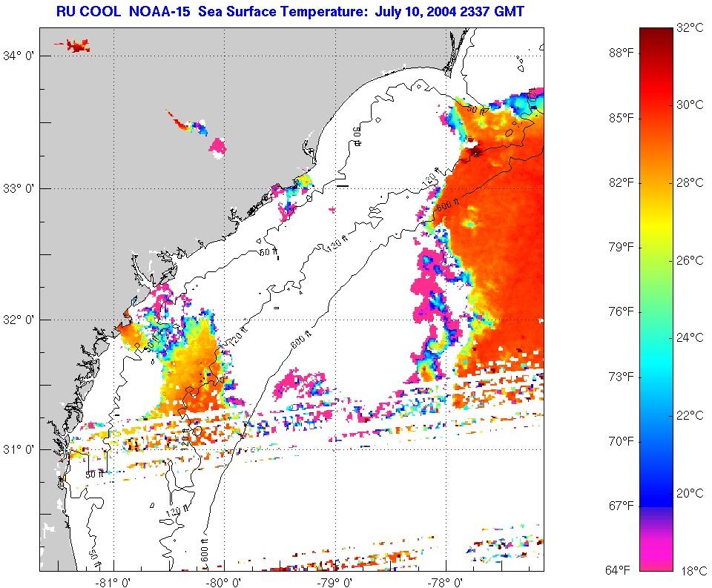Click the 70°F colorbar label
Viewport: 712px width, 588px height.
coord(622,441)
